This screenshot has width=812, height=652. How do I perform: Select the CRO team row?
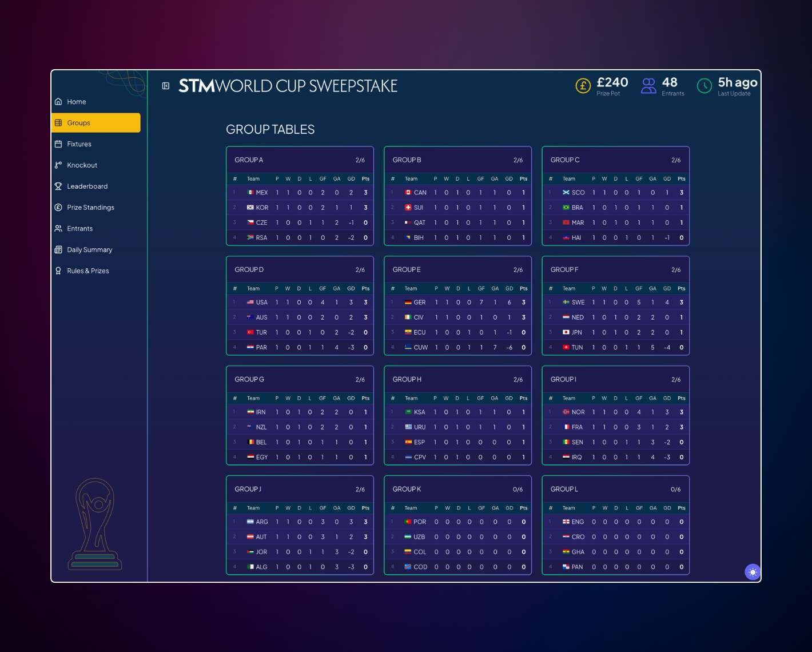[x=615, y=537]
